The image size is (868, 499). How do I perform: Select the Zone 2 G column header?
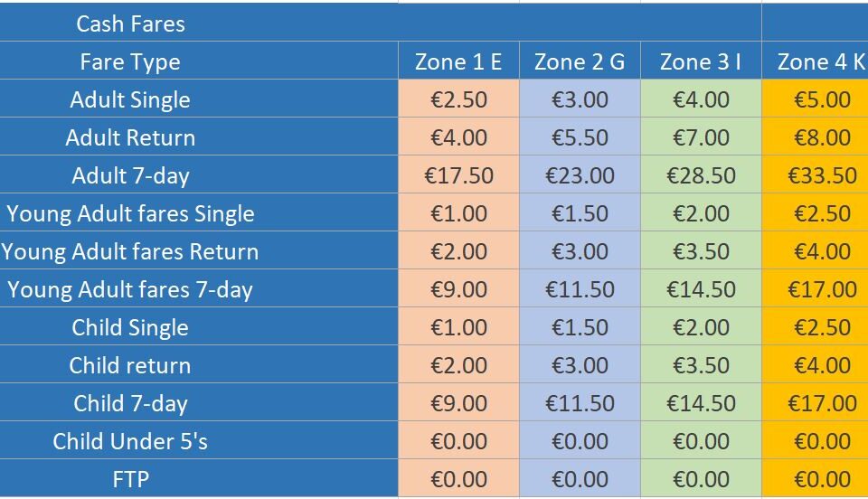point(580,61)
